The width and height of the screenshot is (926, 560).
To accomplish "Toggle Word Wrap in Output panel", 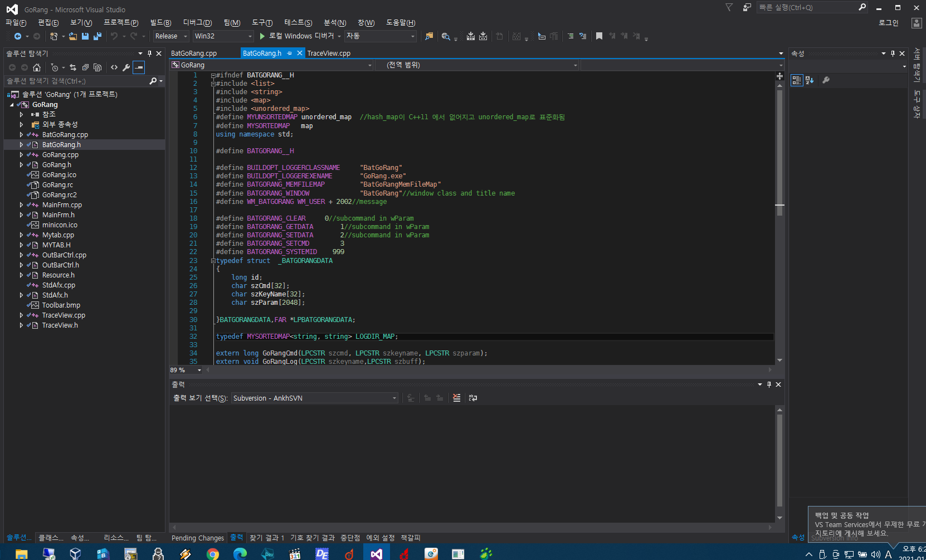I will [x=473, y=398].
